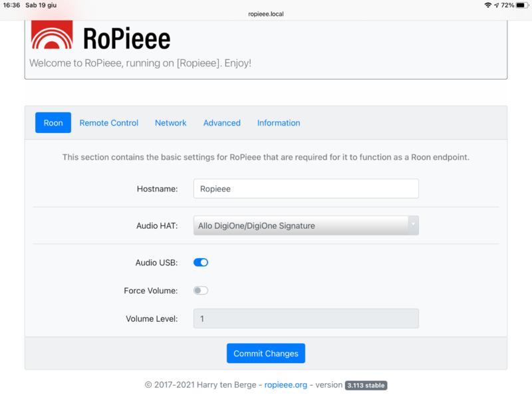
Task: Go to the Advanced tab
Action: point(222,123)
